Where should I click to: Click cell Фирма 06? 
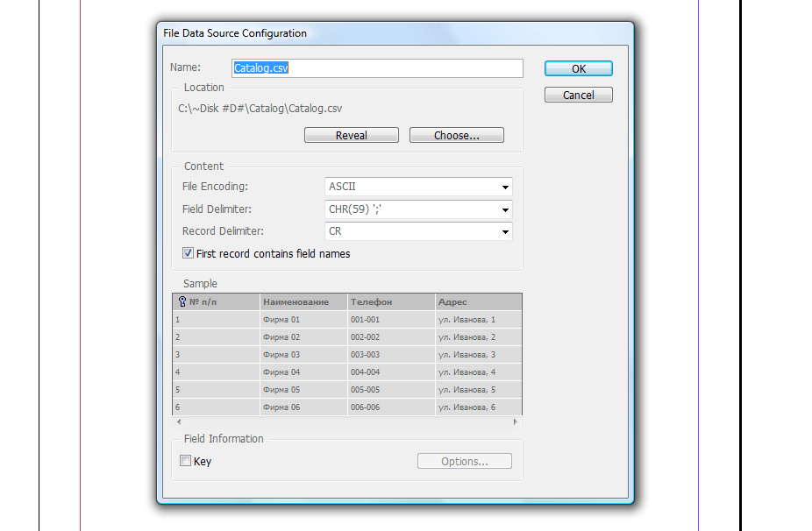tap(303, 407)
